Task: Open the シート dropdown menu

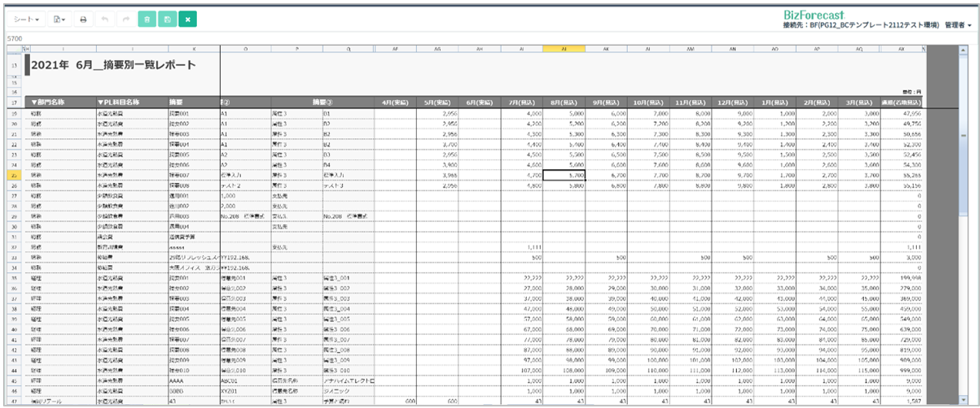Action: pyautogui.click(x=32, y=19)
